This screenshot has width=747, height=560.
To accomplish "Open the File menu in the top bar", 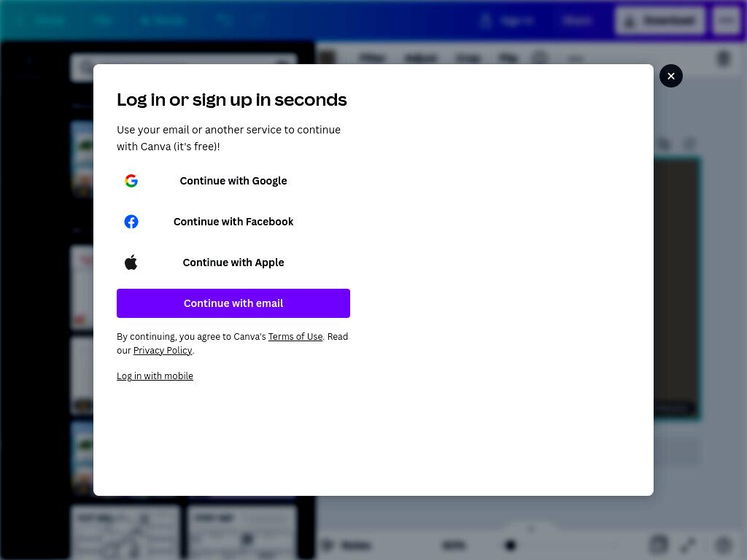I will coord(102,20).
